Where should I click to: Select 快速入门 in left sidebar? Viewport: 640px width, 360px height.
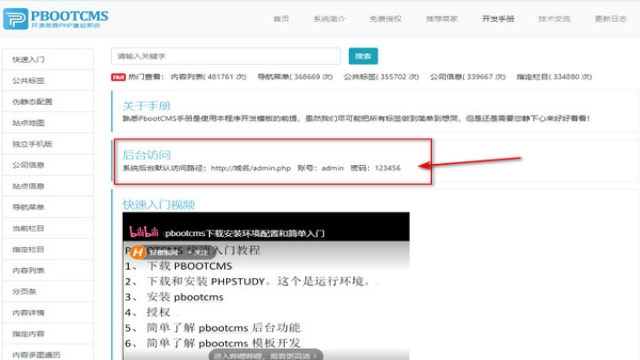pyautogui.click(x=48, y=60)
